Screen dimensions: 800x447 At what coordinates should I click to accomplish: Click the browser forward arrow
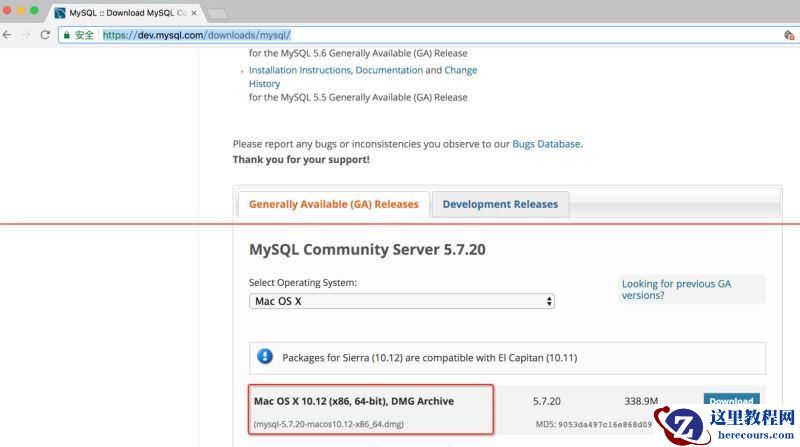[x=26, y=34]
